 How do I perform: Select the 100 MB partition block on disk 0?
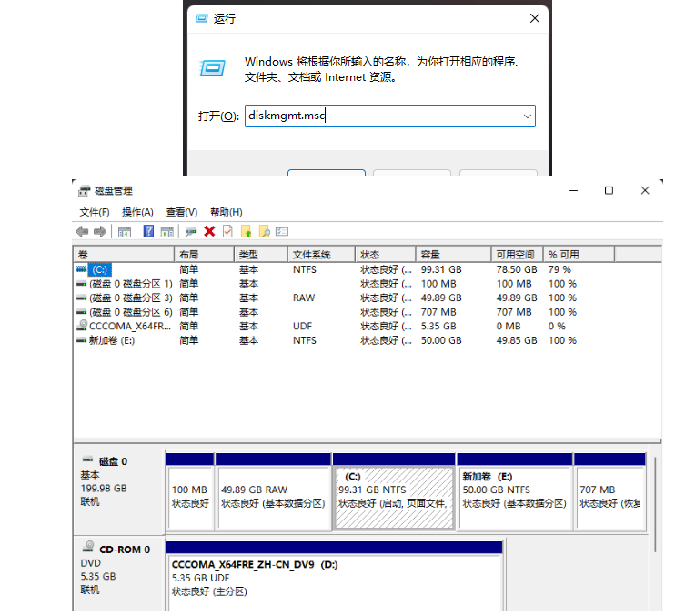pyautogui.click(x=190, y=492)
